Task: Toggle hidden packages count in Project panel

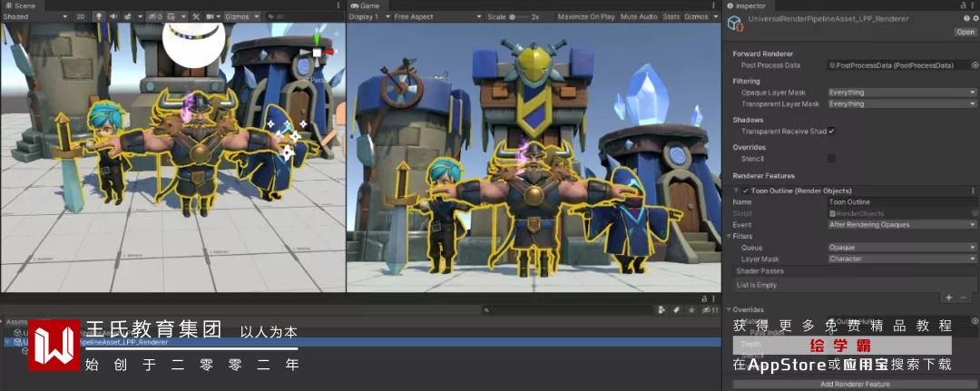Action: [x=710, y=309]
